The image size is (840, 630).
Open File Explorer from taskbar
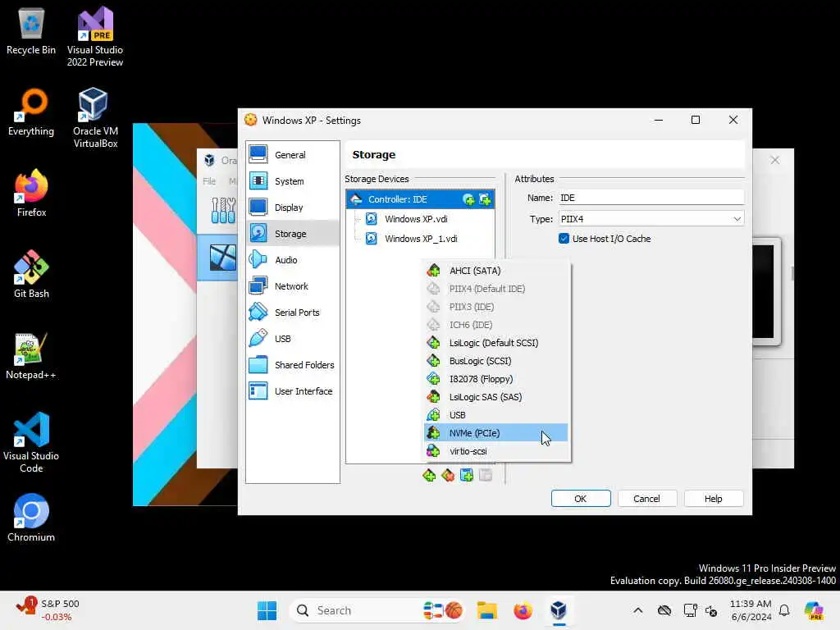pyautogui.click(x=487, y=610)
